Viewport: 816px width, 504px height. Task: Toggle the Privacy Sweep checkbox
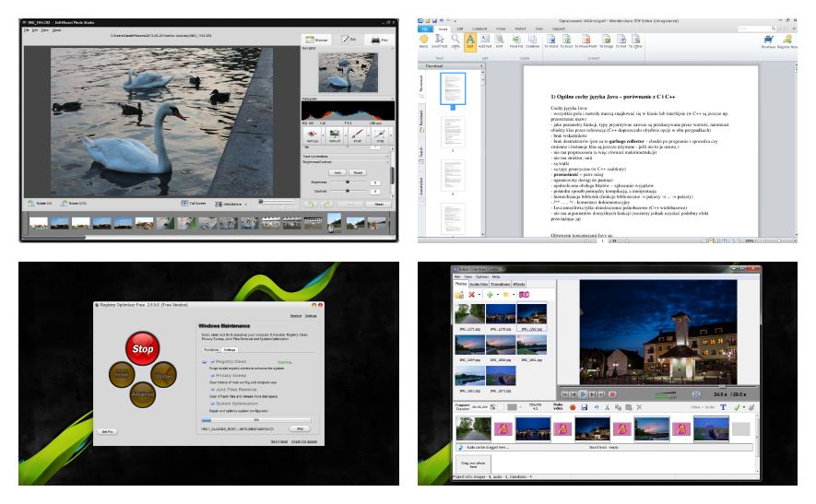tap(213, 376)
